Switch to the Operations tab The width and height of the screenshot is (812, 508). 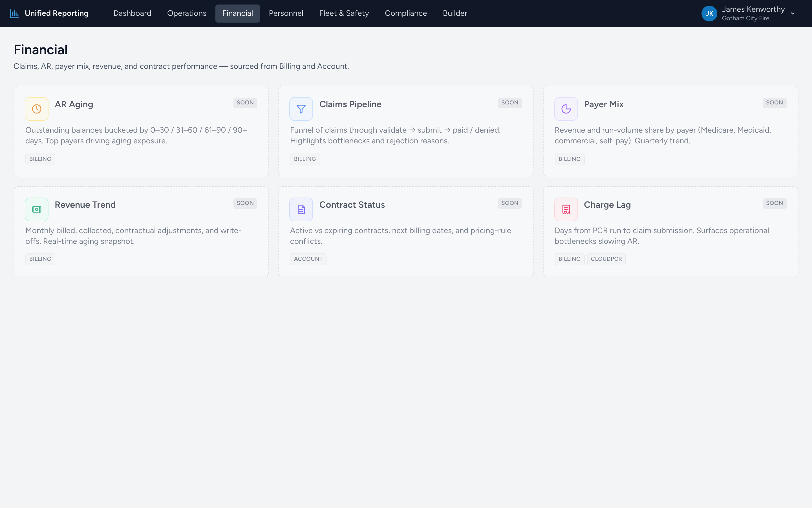[x=187, y=14]
